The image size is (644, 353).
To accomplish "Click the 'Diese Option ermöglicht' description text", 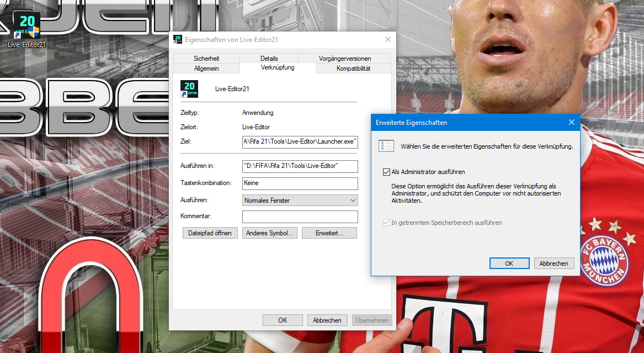I will point(476,193).
